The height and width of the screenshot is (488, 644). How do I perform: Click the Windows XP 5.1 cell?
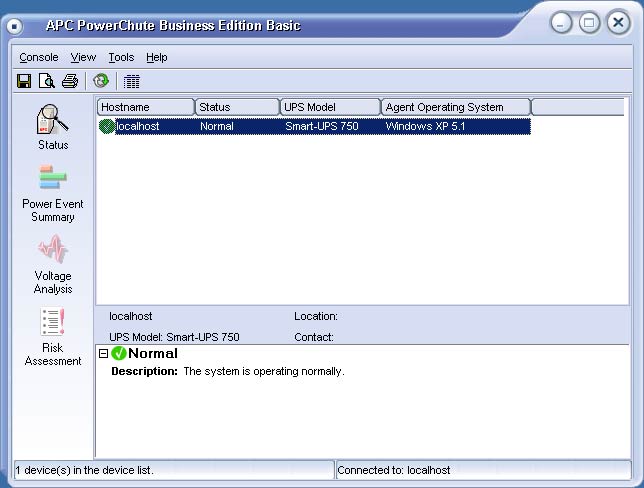pyautogui.click(x=425, y=126)
